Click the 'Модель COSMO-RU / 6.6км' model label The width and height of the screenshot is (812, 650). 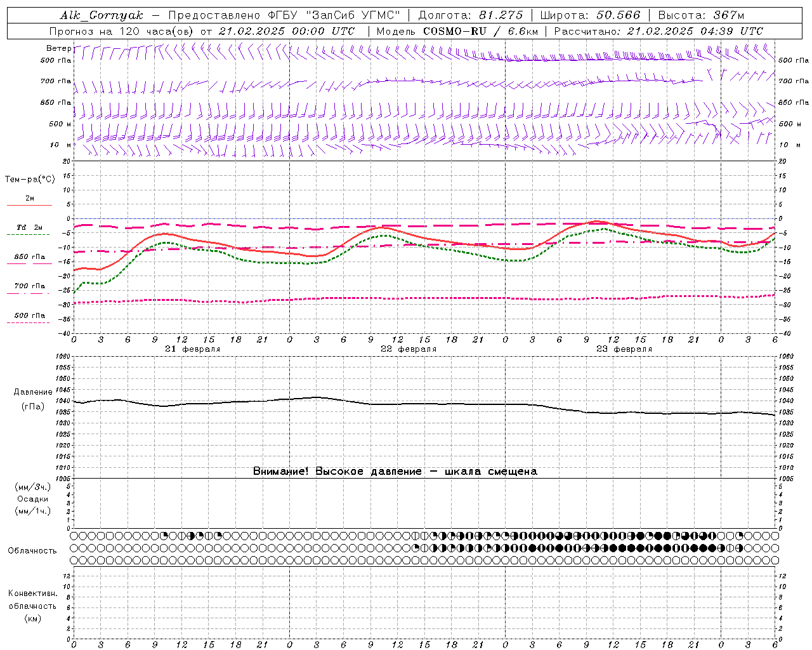click(457, 31)
